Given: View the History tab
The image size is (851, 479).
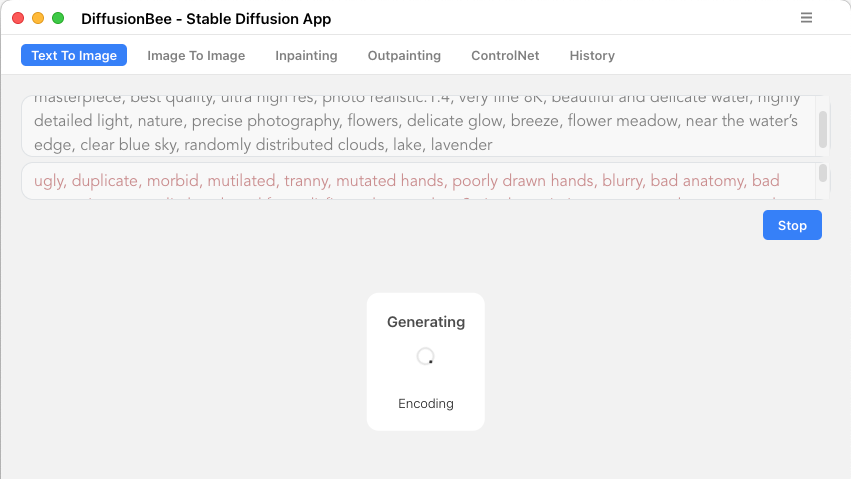Looking at the screenshot, I should pyautogui.click(x=592, y=55).
